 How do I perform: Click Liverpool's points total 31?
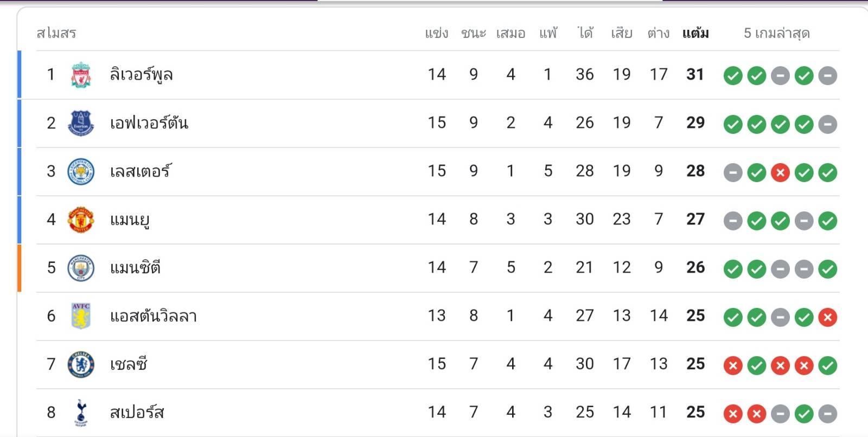(x=695, y=74)
